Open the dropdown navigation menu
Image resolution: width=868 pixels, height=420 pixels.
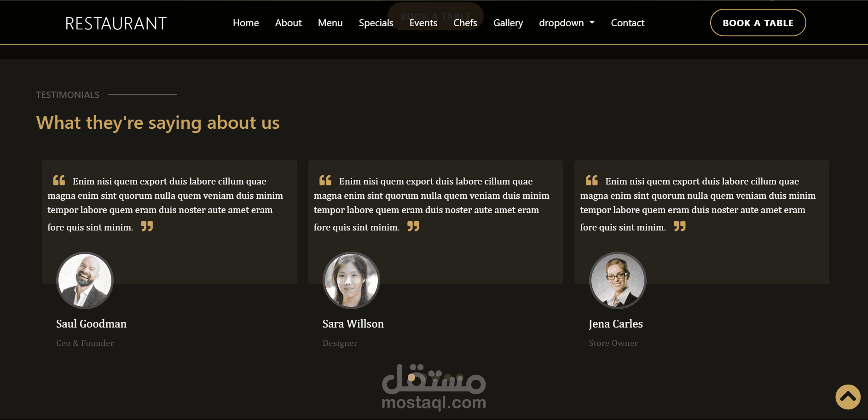[x=567, y=23]
